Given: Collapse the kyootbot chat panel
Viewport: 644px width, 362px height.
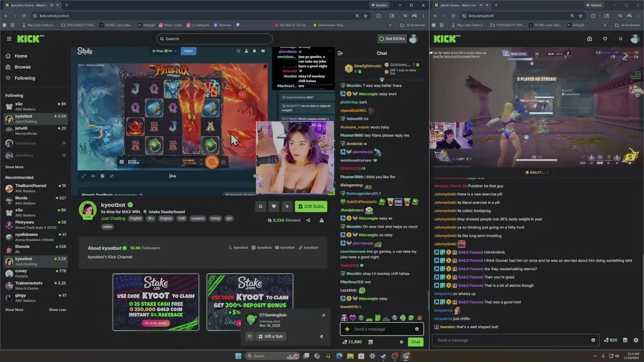Looking at the screenshot, I should pyautogui.click(x=340, y=53).
